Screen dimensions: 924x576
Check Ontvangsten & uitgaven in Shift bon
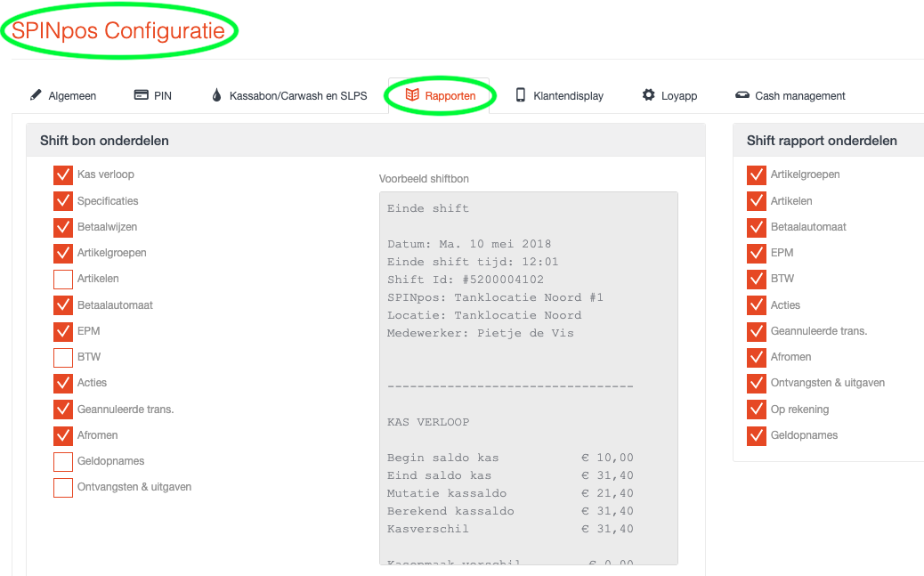(x=63, y=488)
